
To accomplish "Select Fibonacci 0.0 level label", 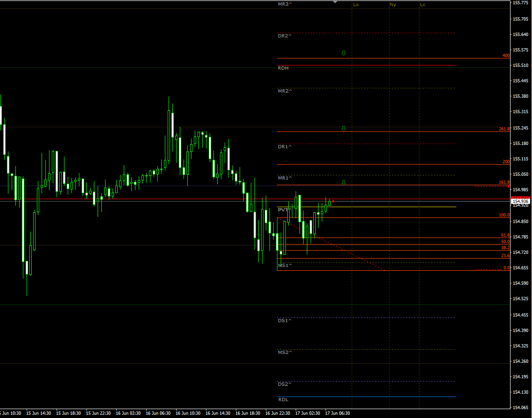I will [x=507, y=268].
